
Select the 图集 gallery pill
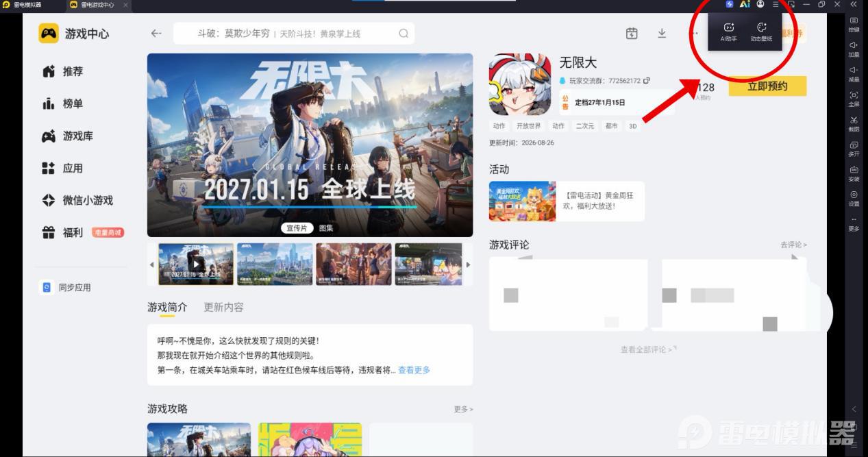click(x=326, y=228)
